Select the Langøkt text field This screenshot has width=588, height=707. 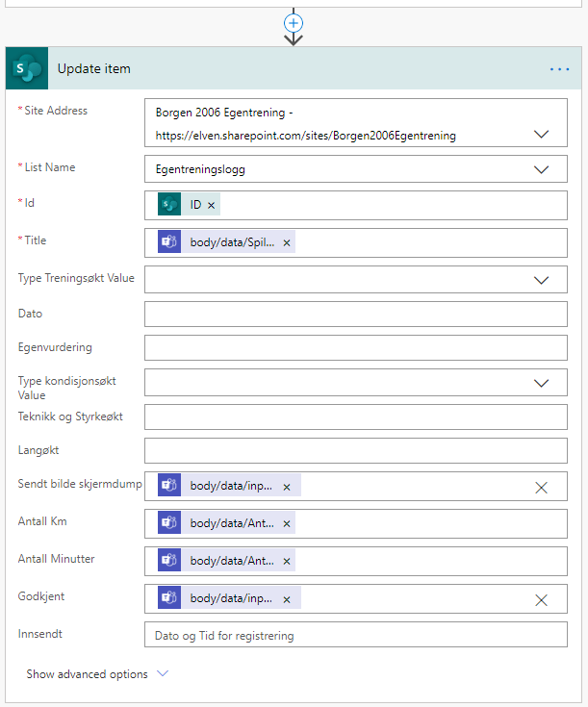pos(355,450)
